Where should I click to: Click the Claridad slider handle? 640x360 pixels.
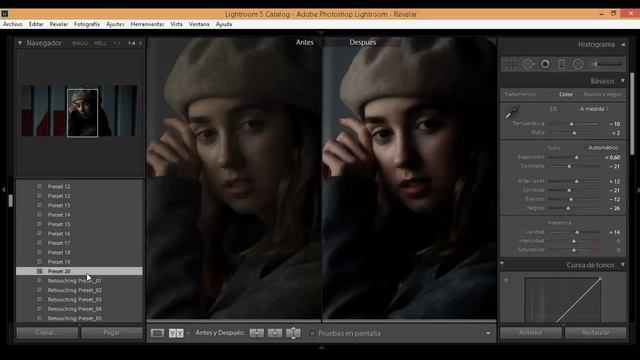coord(577,232)
